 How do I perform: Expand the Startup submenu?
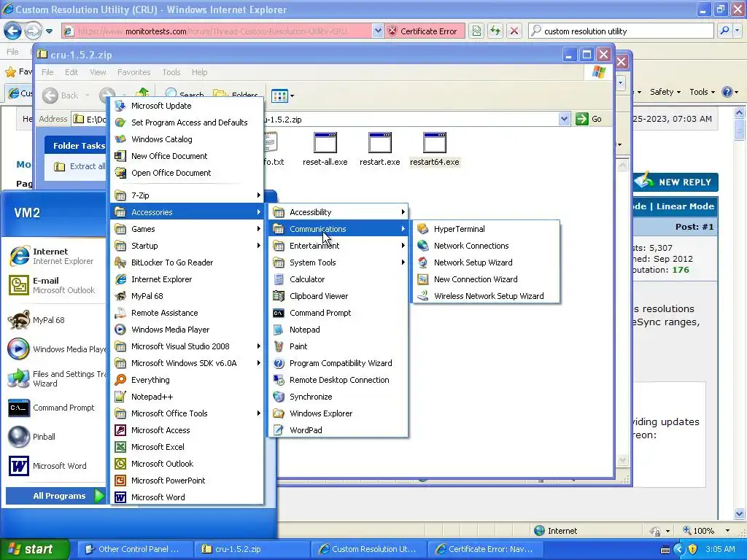(187, 246)
